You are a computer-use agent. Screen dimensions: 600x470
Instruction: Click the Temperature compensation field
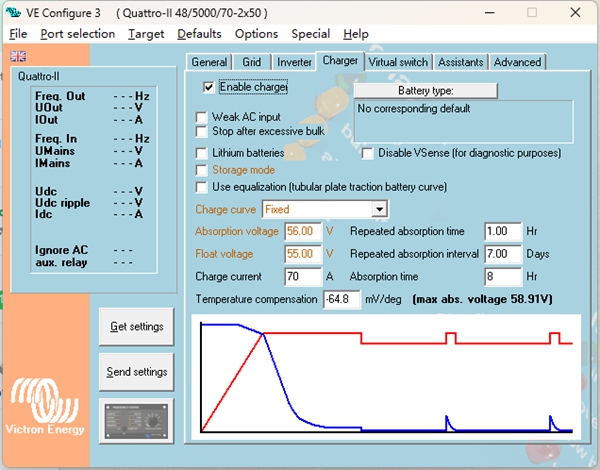coord(342,299)
